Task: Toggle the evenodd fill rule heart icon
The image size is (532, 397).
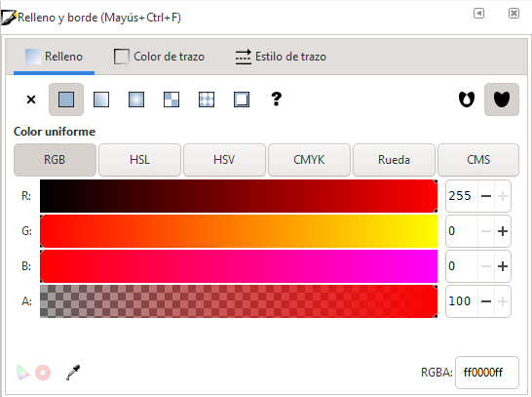Action: (x=467, y=99)
